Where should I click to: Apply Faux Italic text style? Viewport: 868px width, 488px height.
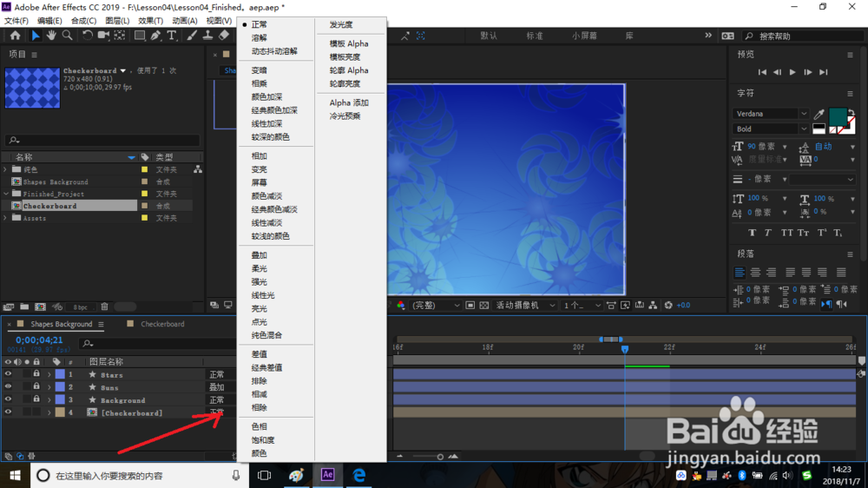click(x=768, y=234)
